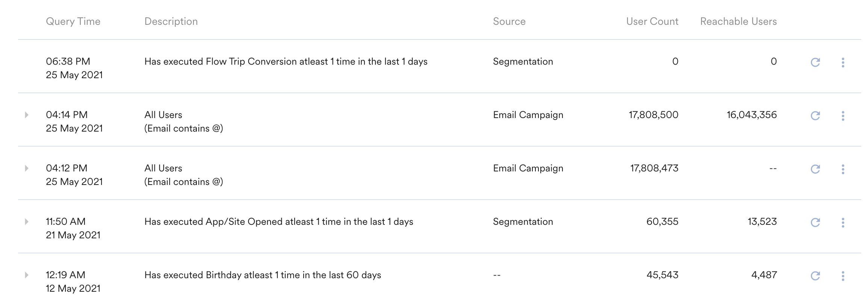Click the Source column header
This screenshot has width=868, height=306.
pyautogui.click(x=509, y=21)
